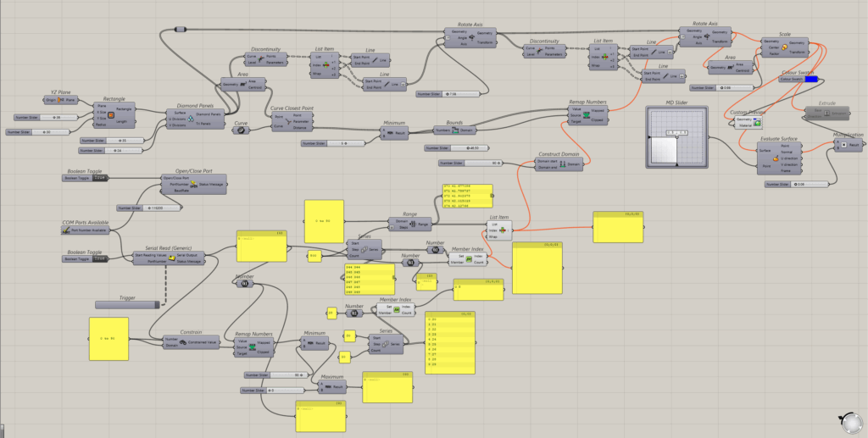
Task: Select the Serial Read (Generic) icon
Action: (169, 258)
